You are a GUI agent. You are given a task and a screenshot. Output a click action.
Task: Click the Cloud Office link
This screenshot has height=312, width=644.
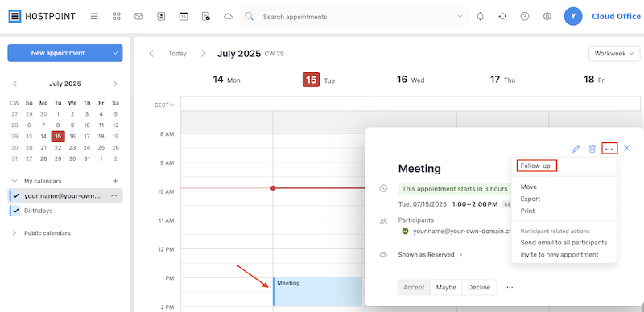(616, 16)
